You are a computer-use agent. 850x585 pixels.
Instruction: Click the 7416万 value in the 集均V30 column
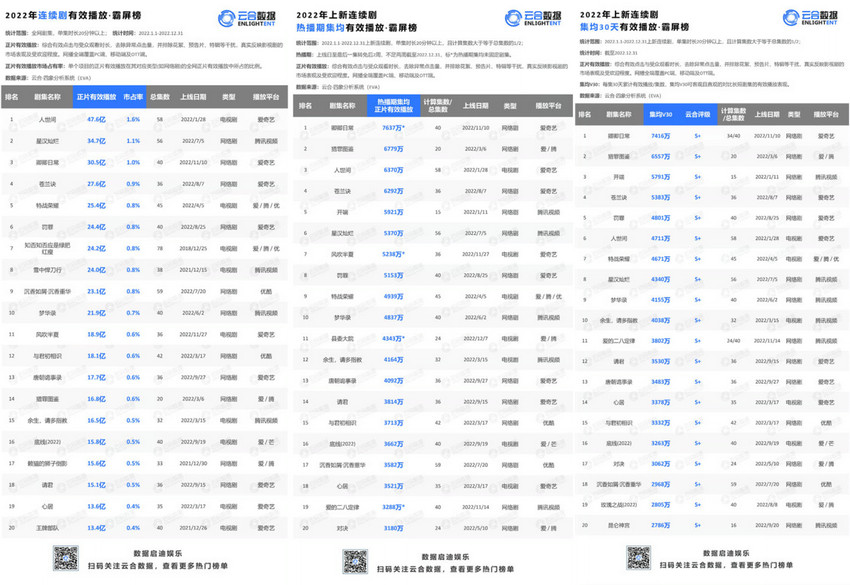(658, 135)
